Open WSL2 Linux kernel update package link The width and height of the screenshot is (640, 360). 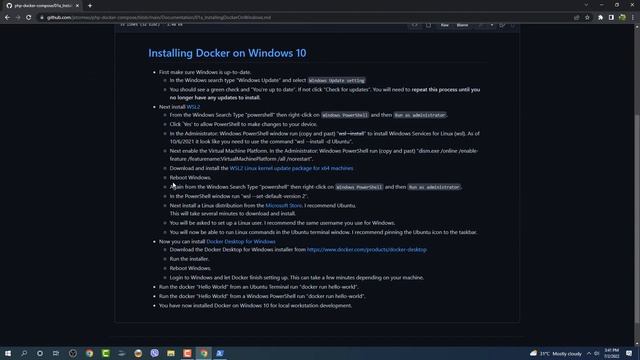point(291,168)
